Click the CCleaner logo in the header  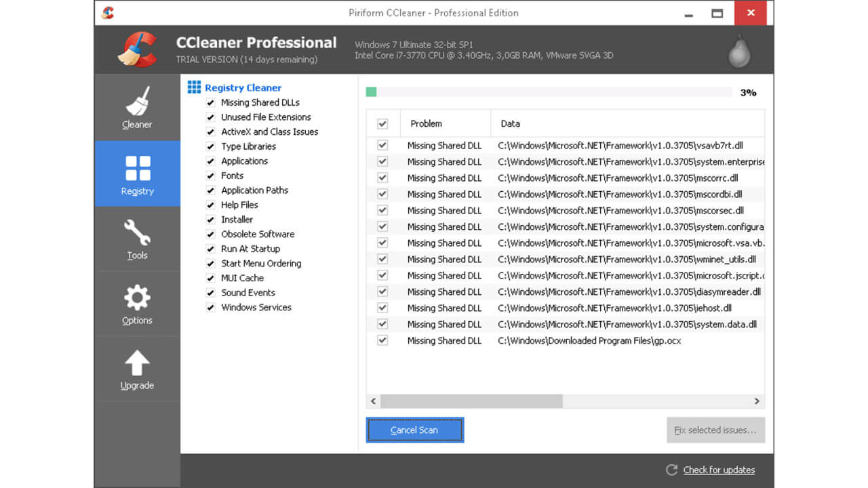tap(136, 49)
